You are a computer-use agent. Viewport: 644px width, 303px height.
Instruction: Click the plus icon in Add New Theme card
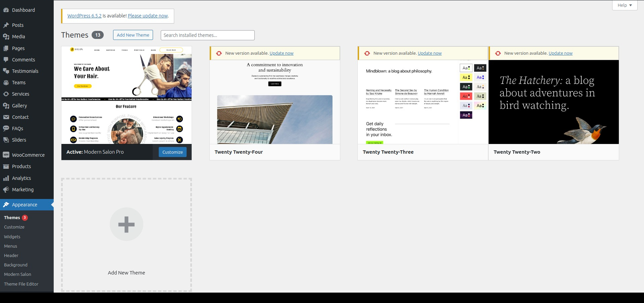click(x=127, y=224)
